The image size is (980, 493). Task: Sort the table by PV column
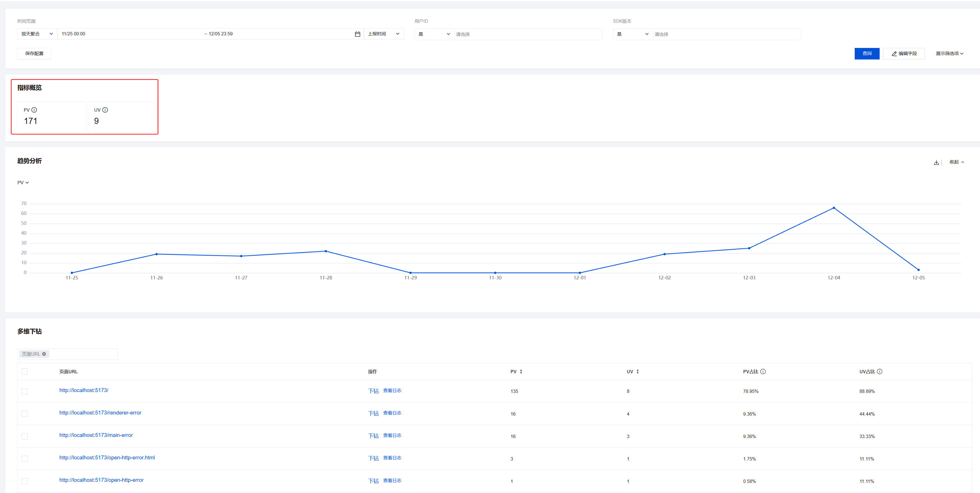pos(521,372)
